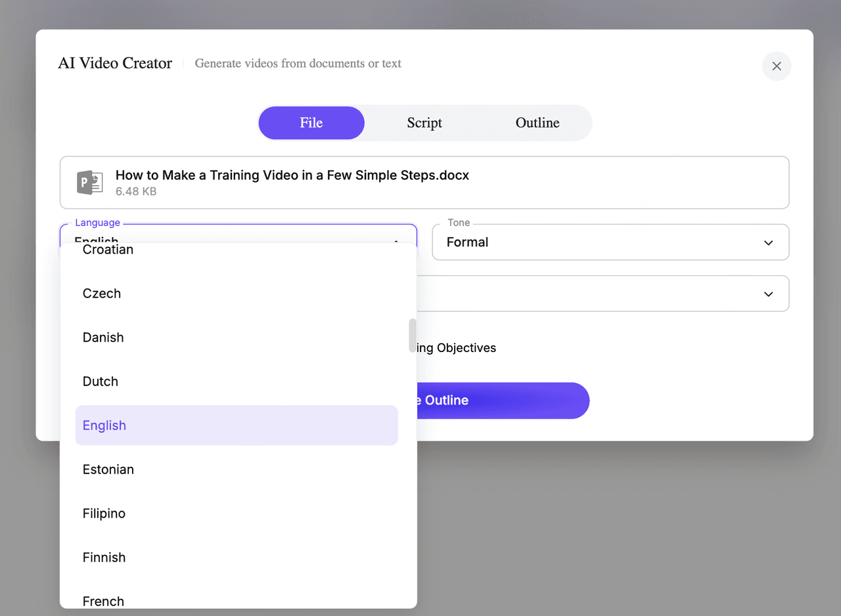841x616 pixels.
Task: Click the Tone dropdown chevron arrow
Action: (768, 243)
